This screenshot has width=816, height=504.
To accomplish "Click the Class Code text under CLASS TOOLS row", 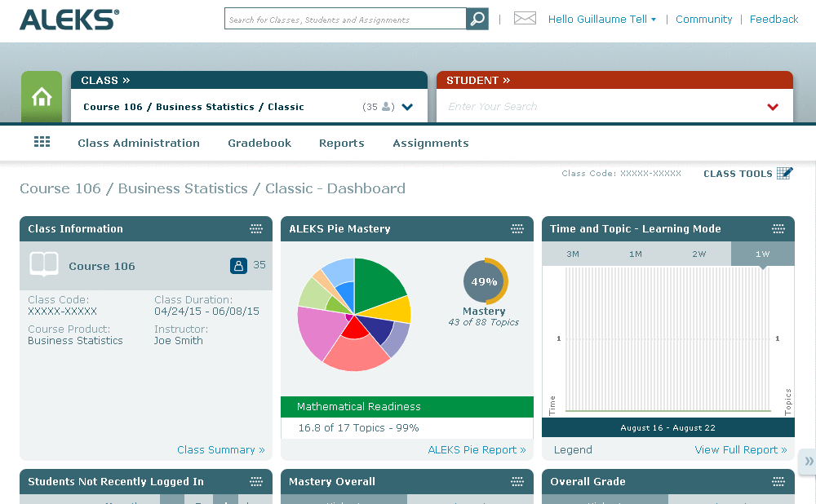I will [x=621, y=174].
